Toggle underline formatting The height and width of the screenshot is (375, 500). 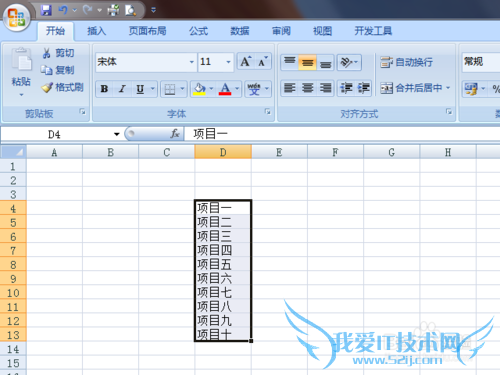[x=140, y=89]
